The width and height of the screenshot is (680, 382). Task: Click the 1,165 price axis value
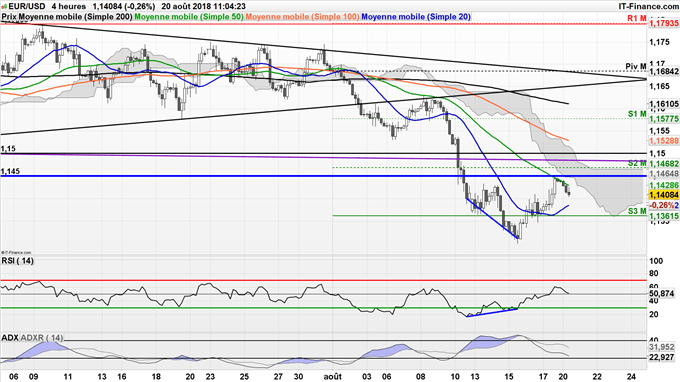click(659, 86)
